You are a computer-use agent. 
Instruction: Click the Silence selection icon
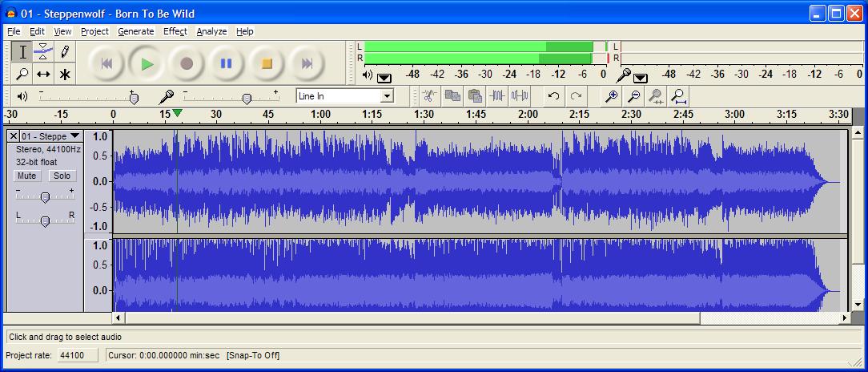point(520,96)
